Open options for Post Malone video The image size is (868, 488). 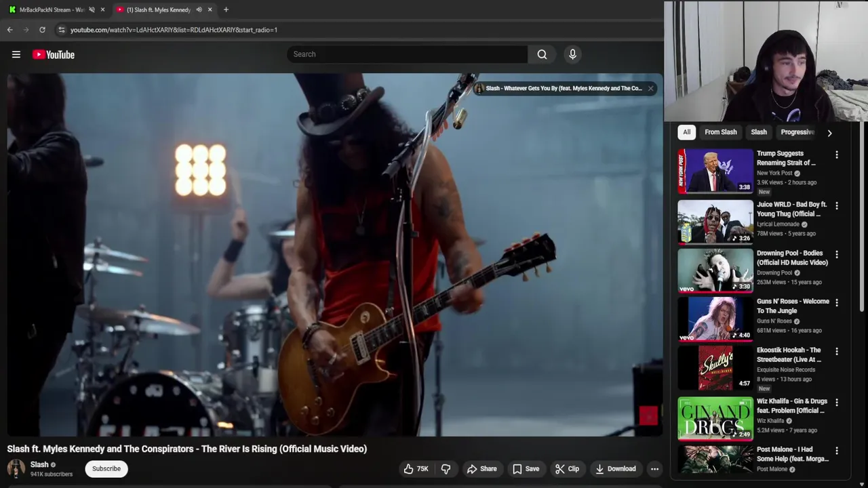(x=837, y=450)
